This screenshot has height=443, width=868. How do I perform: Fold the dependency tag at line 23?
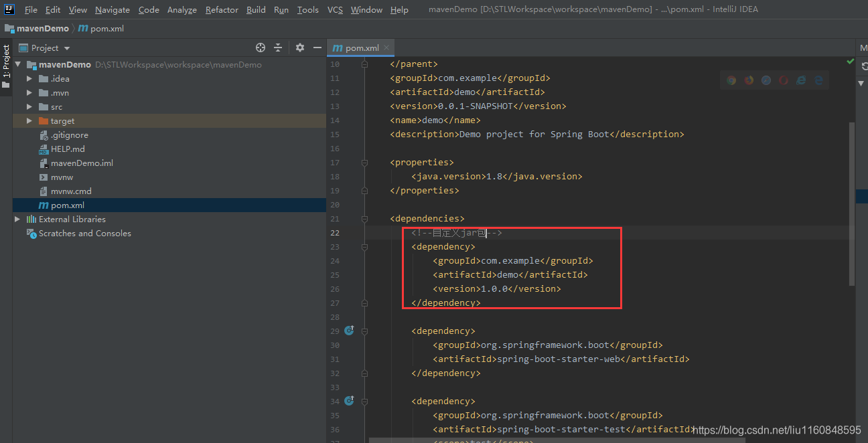pyautogui.click(x=364, y=247)
